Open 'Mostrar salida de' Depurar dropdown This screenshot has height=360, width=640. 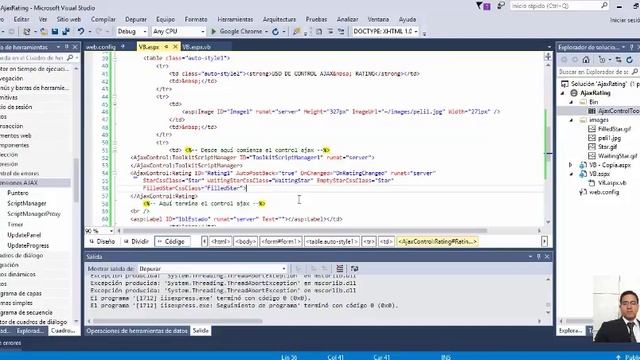284,269
